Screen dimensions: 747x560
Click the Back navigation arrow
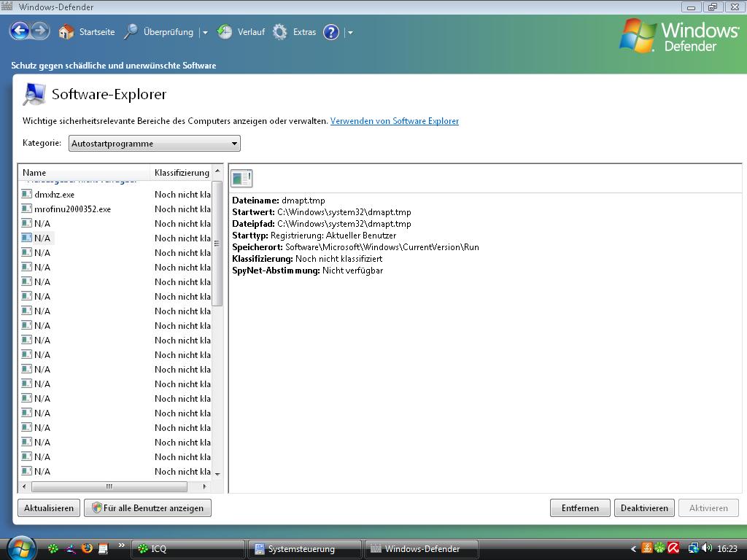coord(20,31)
